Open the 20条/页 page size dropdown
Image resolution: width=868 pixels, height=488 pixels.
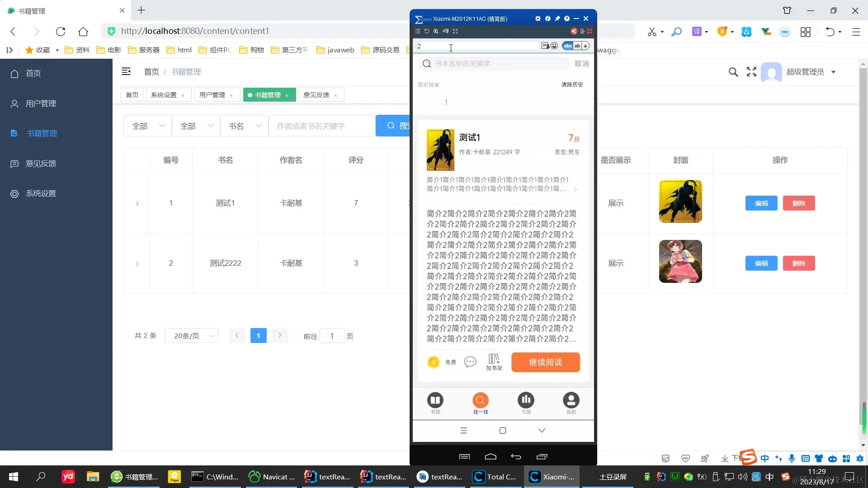pos(192,336)
